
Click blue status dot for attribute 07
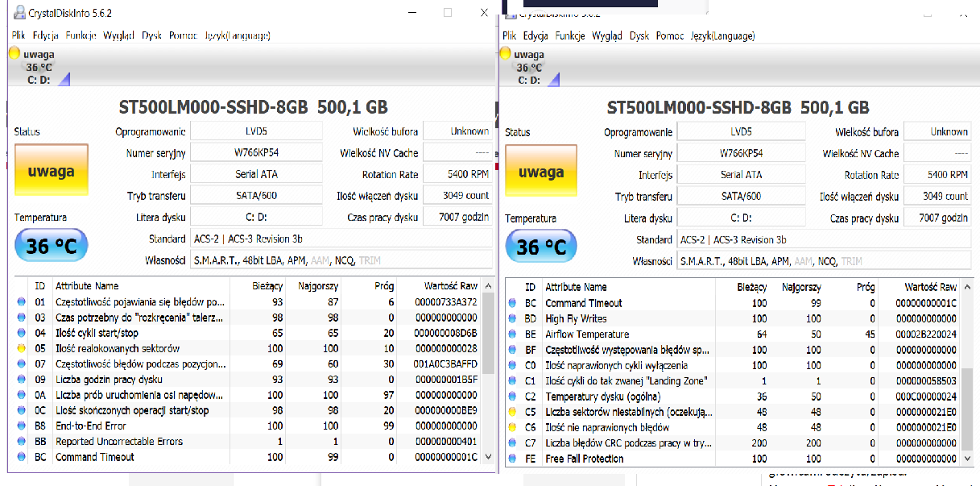coord(23,364)
